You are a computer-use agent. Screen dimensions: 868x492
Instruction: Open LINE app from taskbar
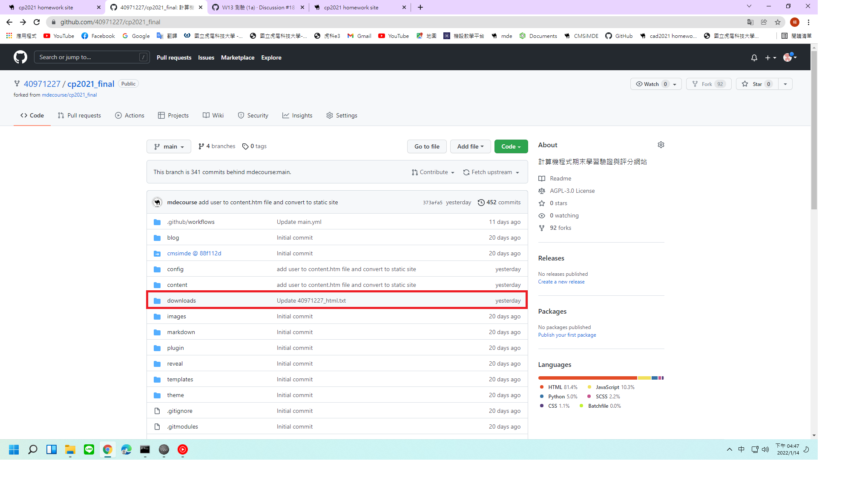tap(89, 449)
